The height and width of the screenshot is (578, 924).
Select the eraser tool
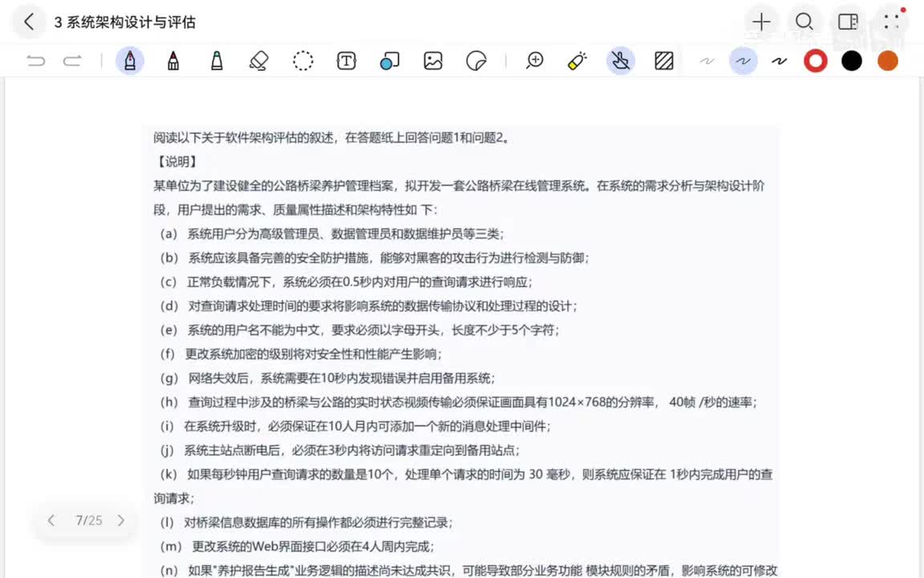pos(259,61)
